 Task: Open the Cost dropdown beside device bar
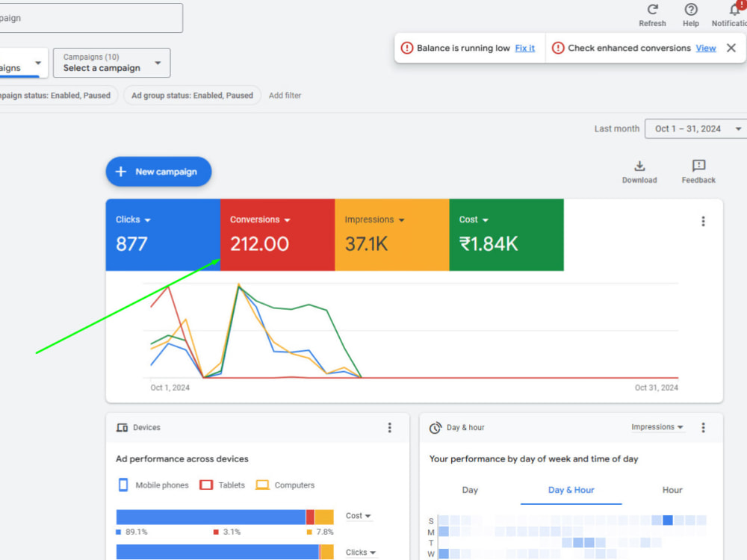pos(359,516)
